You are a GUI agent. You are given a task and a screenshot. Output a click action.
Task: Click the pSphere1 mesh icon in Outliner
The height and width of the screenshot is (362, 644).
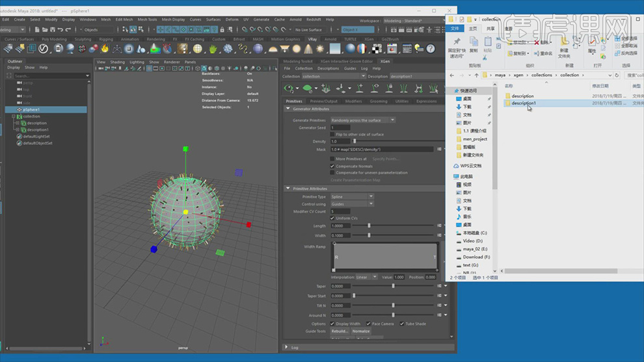point(19,110)
